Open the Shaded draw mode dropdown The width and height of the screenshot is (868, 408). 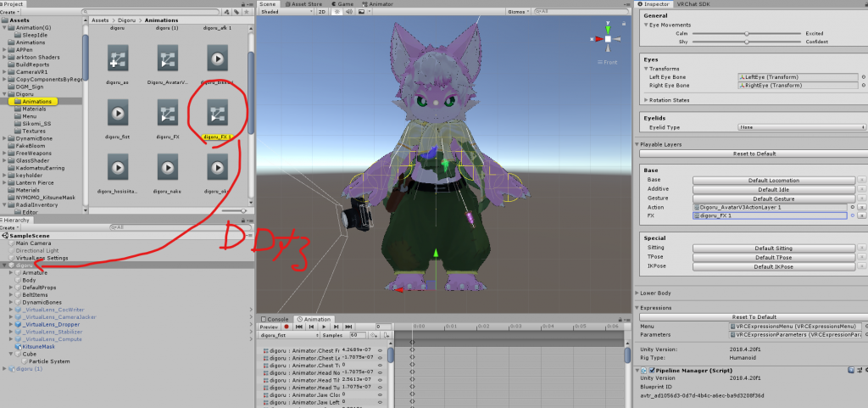point(287,11)
